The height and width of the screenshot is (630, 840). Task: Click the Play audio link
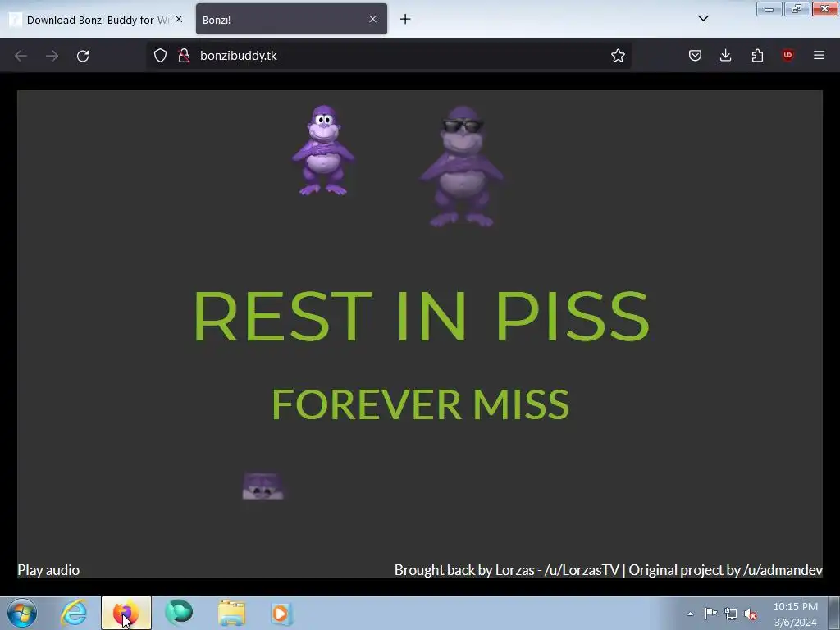click(48, 570)
